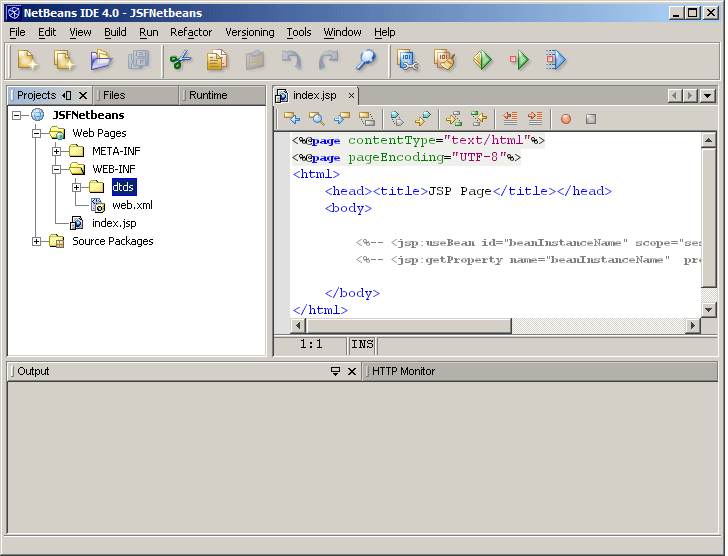The image size is (728, 556).
Task: Click the Build Main Project icon
Action: coord(408,60)
